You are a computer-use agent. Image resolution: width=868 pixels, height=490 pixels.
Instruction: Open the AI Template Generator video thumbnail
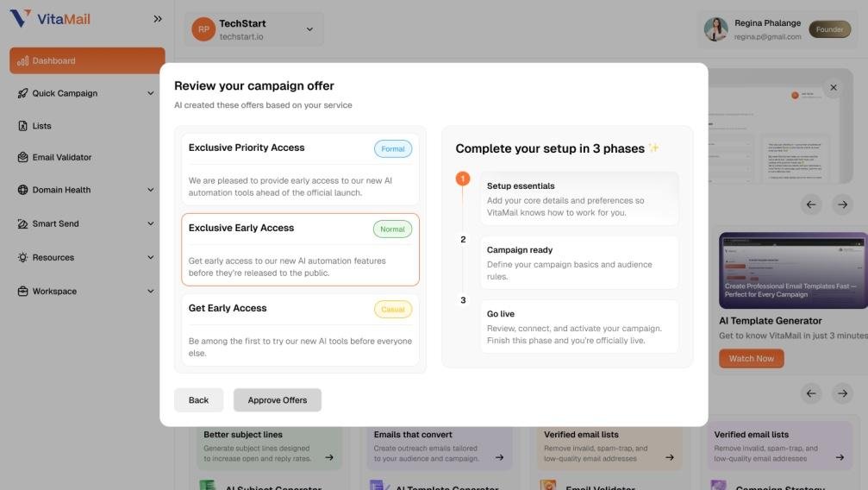793,271
